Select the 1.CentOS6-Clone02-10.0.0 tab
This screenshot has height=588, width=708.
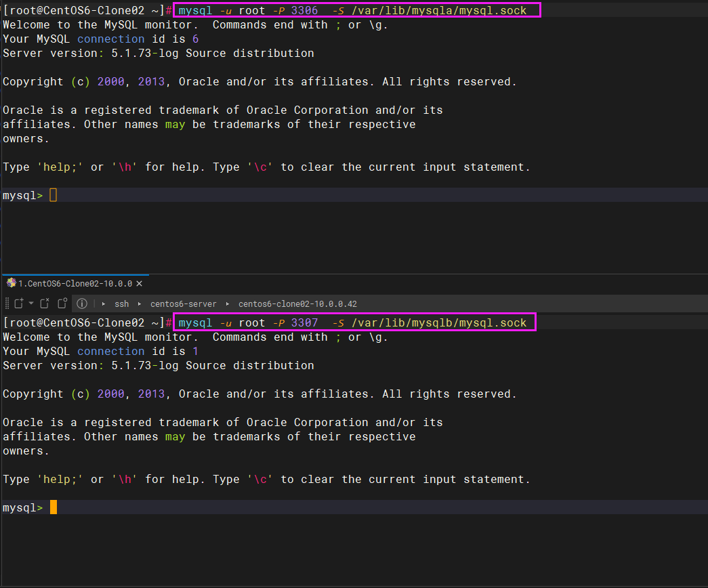tap(75, 284)
